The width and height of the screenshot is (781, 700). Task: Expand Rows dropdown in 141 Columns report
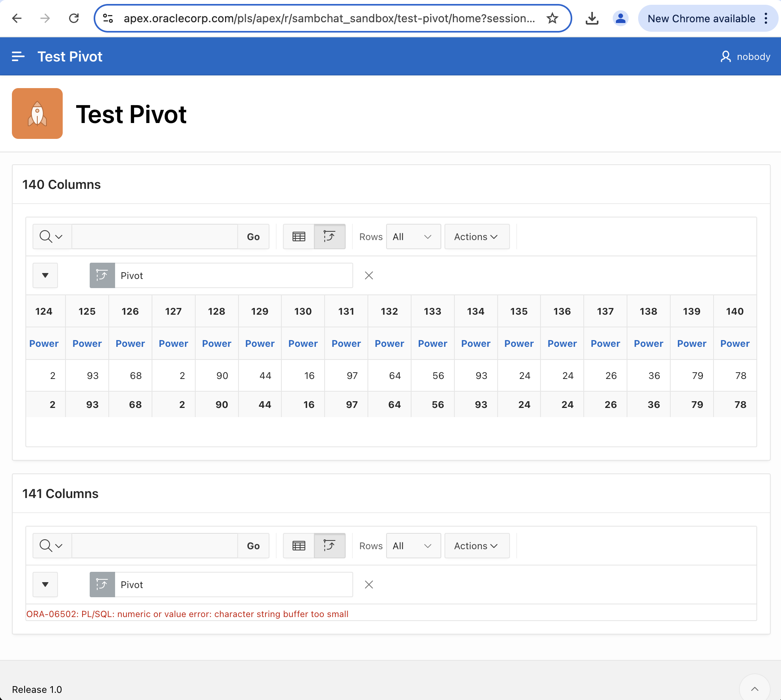pos(413,546)
